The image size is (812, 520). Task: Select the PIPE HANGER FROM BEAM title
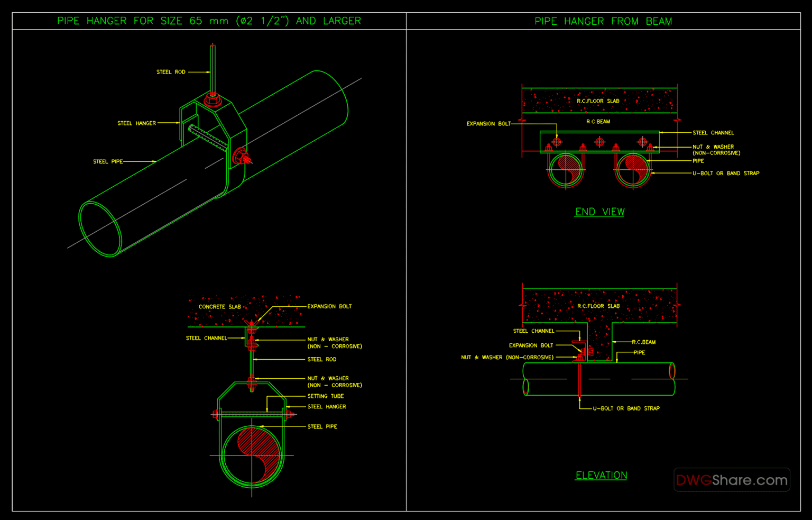603,21
